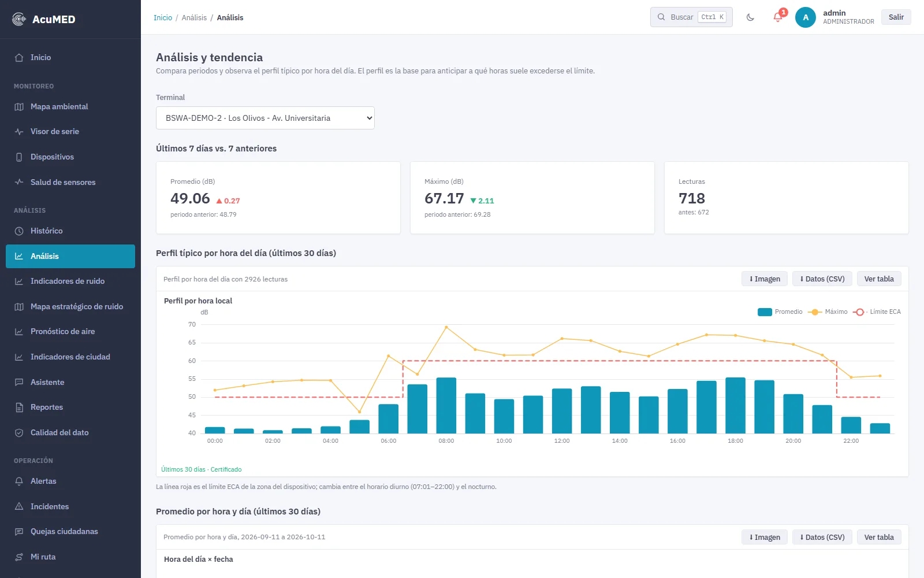Show Ver tabla for hora y día
This screenshot has width=924, height=578.
point(879,537)
